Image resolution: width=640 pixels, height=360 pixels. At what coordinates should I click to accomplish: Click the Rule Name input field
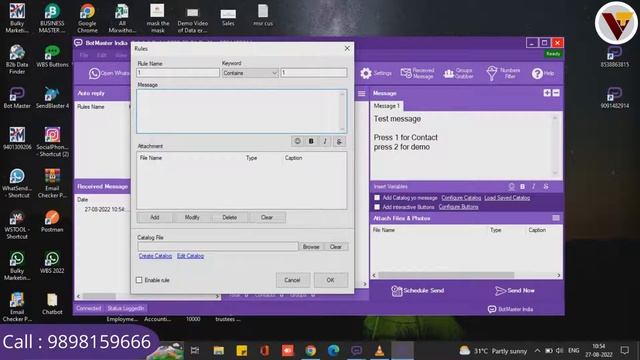[178, 73]
